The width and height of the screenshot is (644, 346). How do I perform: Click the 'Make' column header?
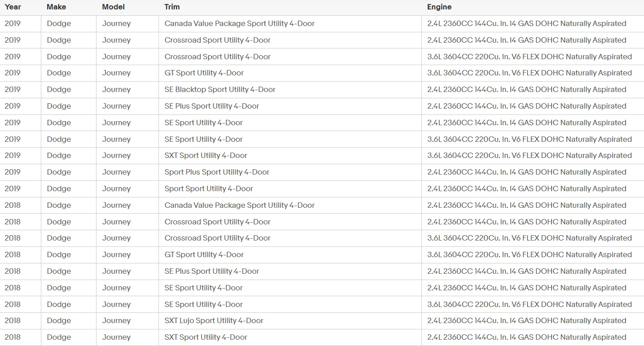[x=56, y=7]
